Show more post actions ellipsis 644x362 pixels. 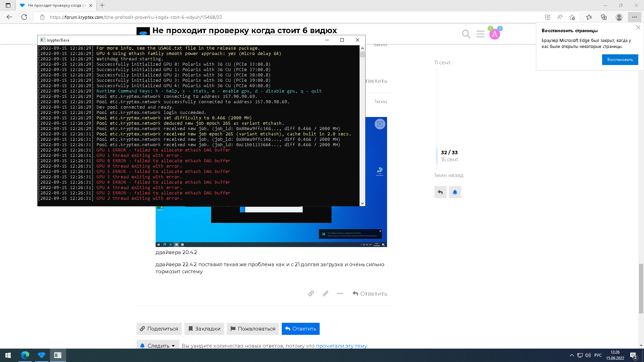pyautogui.click(x=340, y=294)
